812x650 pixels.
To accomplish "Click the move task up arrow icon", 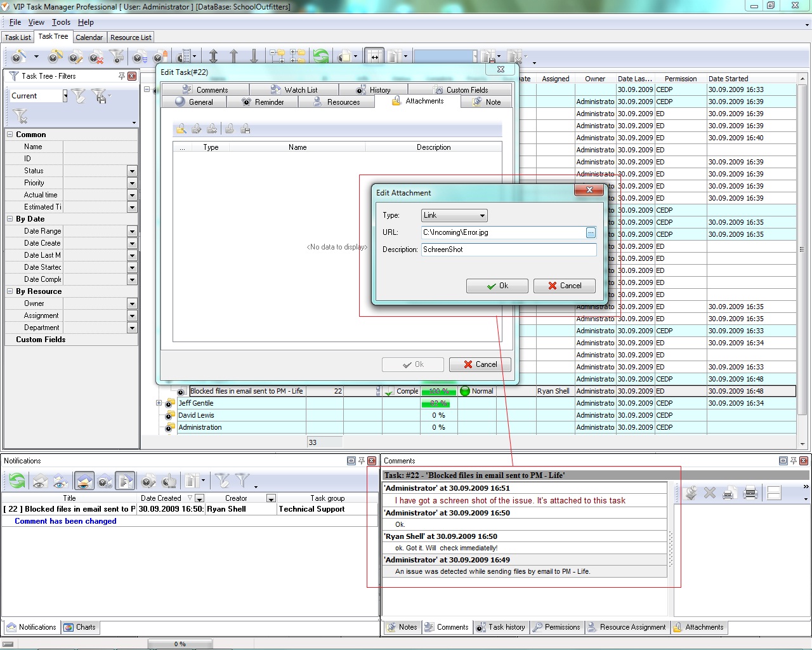I will 233,56.
